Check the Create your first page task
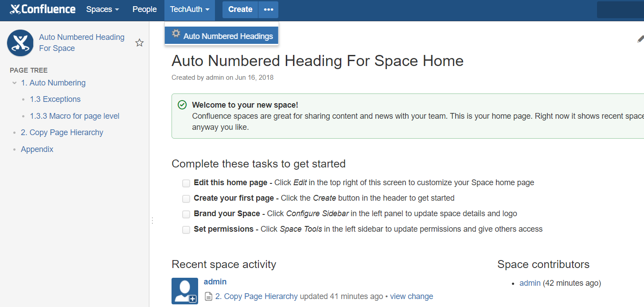This screenshot has width=644, height=307. click(x=186, y=198)
